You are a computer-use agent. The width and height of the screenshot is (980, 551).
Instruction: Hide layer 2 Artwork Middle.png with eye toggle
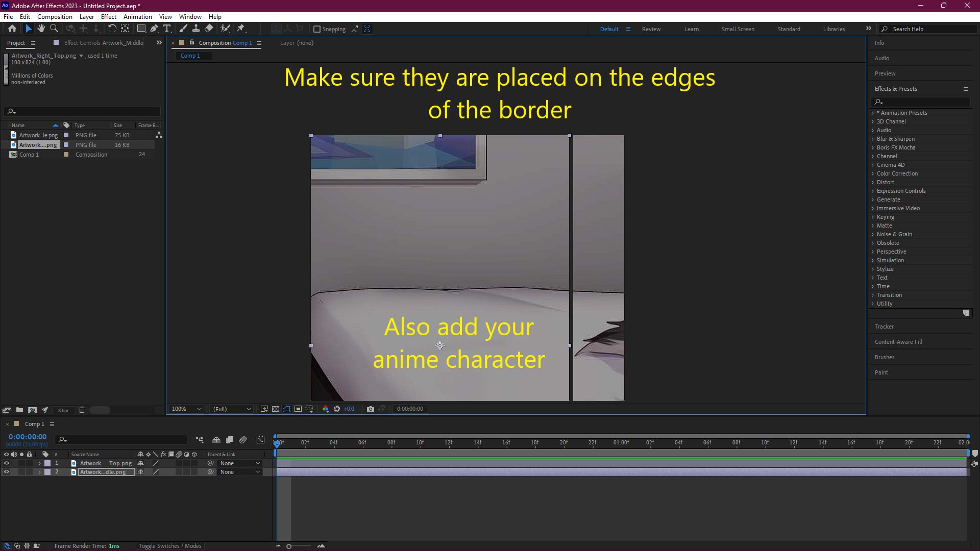point(7,472)
